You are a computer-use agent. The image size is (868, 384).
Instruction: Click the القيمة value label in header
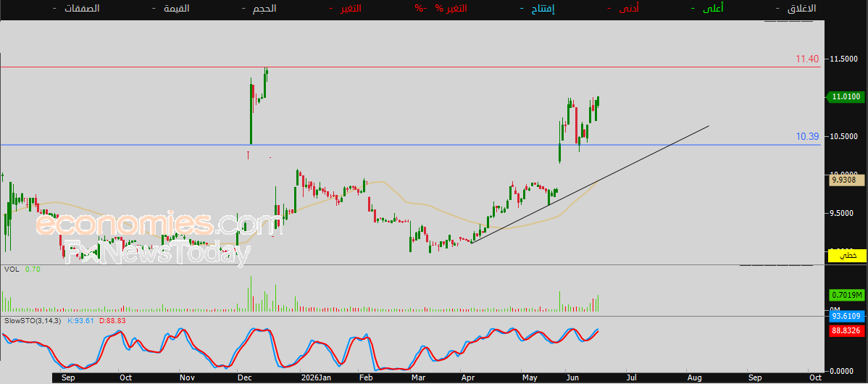[x=177, y=8]
